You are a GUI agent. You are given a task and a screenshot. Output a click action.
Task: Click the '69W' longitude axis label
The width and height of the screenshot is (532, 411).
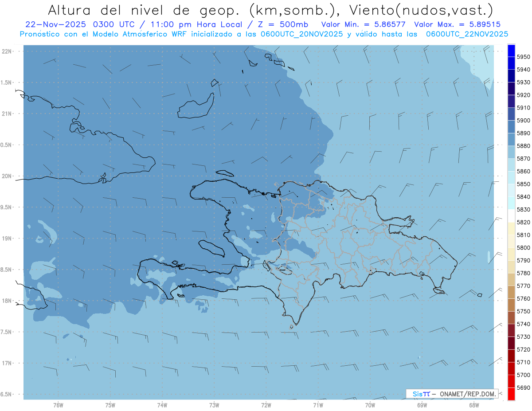click(x=422, y=405)
